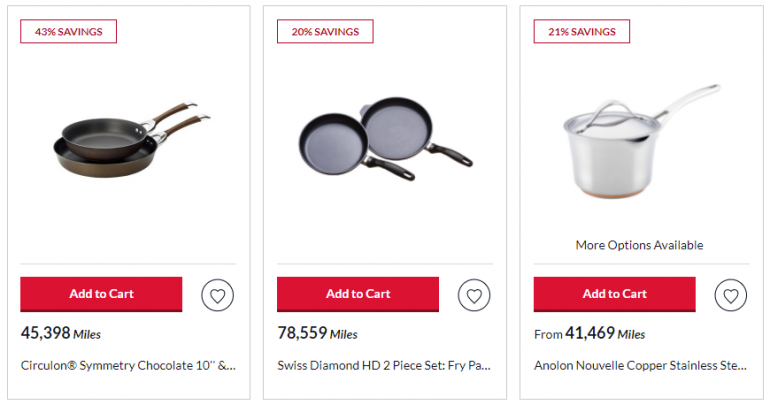Add Anolon Nouvelle Copper saucepan to cart
Viewport: 770px width, 405px height.
coord(614,294)
